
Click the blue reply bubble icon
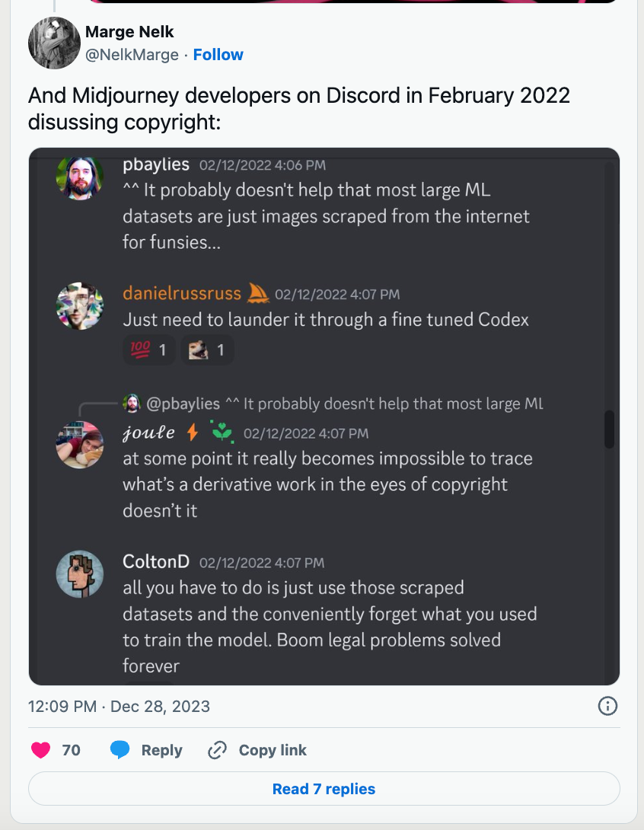tap(120, 750)
